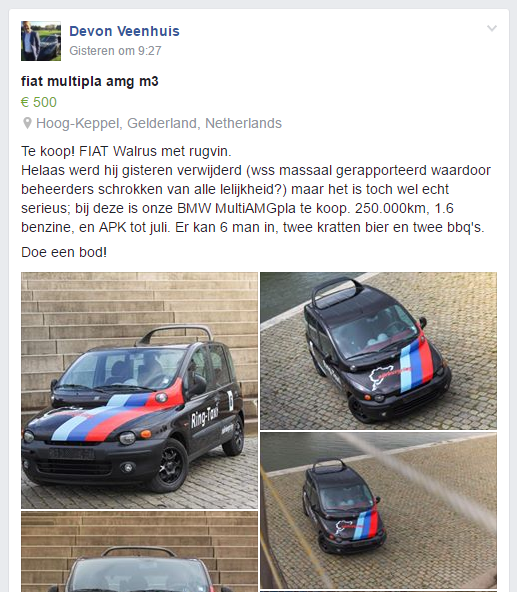Open the post options chevron menu

[492, 28]
